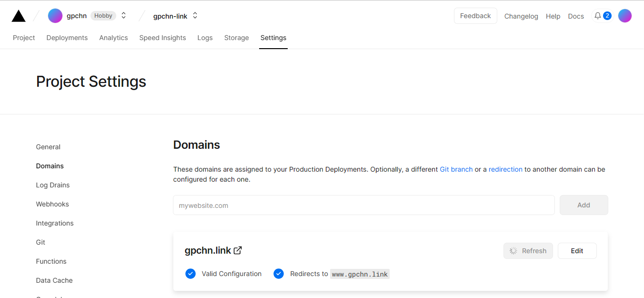Open the Git branch link
Viewport: 644px width, 298px height.
tap(456, 169)
